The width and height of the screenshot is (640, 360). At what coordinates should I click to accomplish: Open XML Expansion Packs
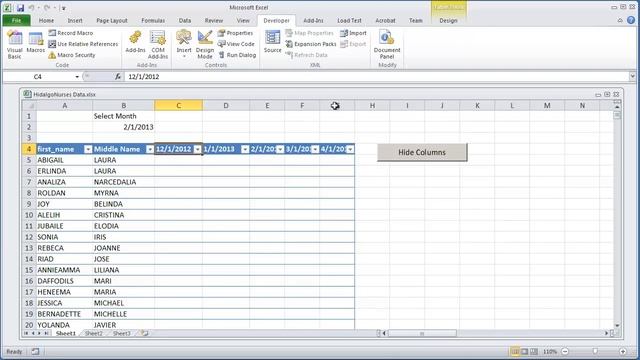pos(311,44)
